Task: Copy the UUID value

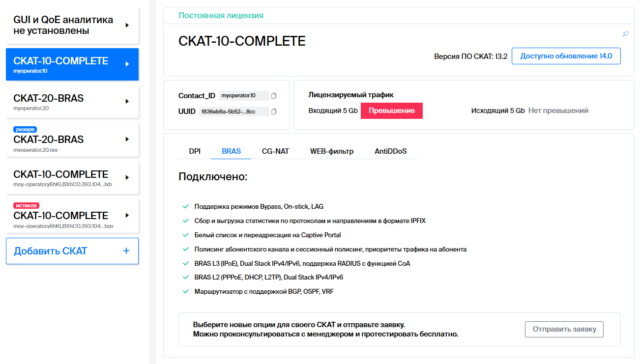Action: (274, 112)
